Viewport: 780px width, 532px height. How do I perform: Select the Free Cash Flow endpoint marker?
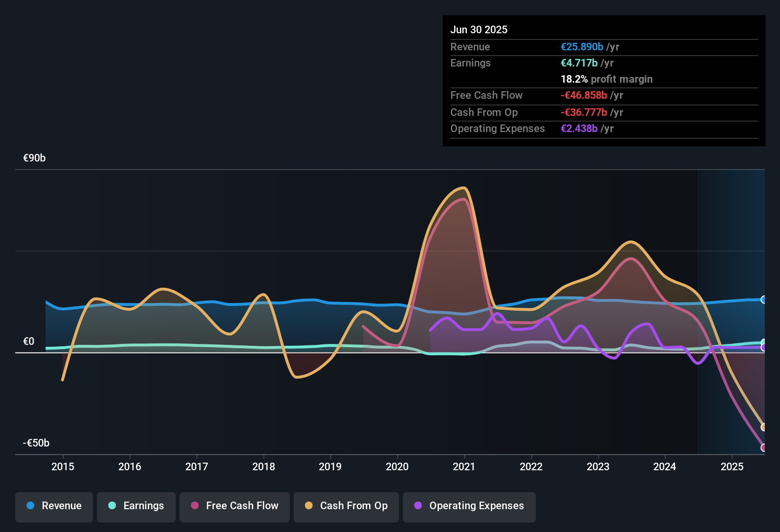[764, 447]
